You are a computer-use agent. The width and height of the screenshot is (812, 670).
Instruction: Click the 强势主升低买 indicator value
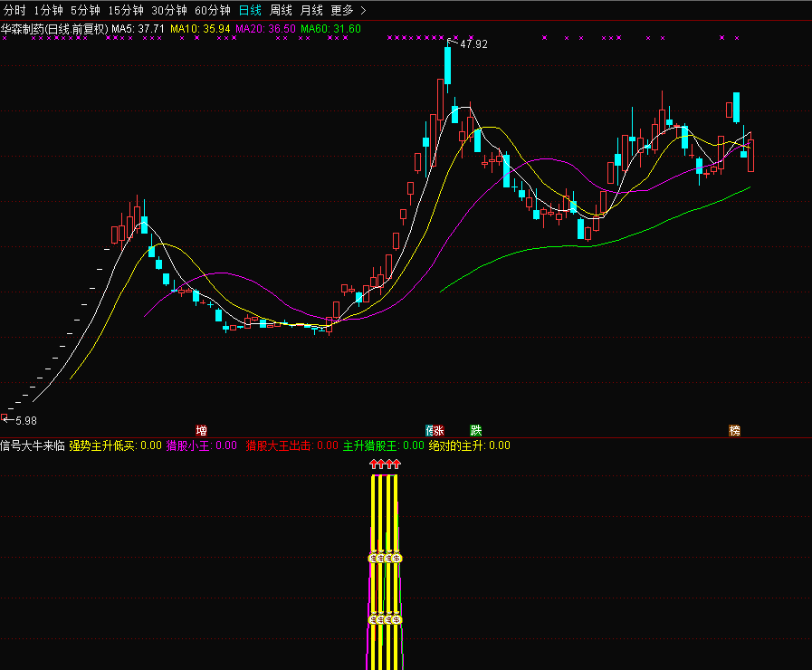point(116,445)
